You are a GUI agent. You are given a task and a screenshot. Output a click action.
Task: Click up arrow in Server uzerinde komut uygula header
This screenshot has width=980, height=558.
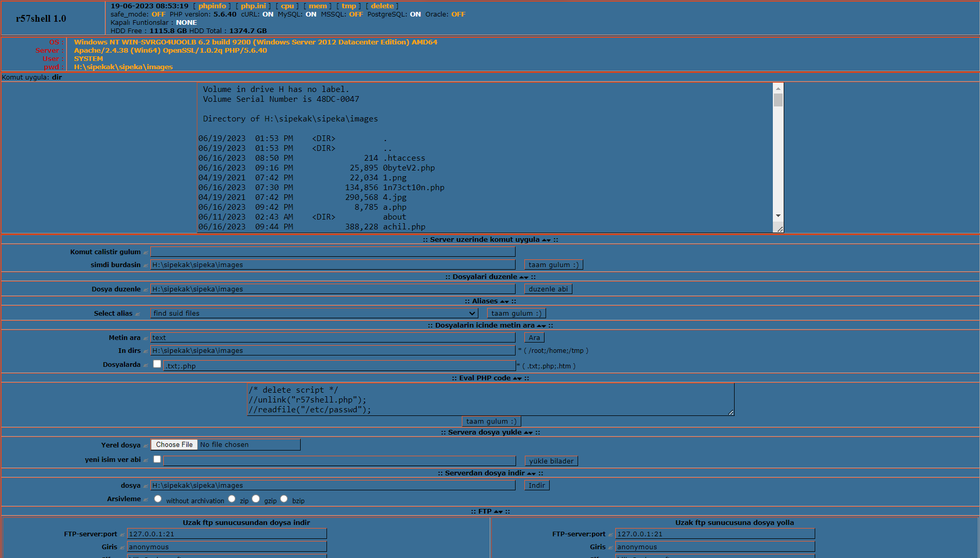point(544,240)
